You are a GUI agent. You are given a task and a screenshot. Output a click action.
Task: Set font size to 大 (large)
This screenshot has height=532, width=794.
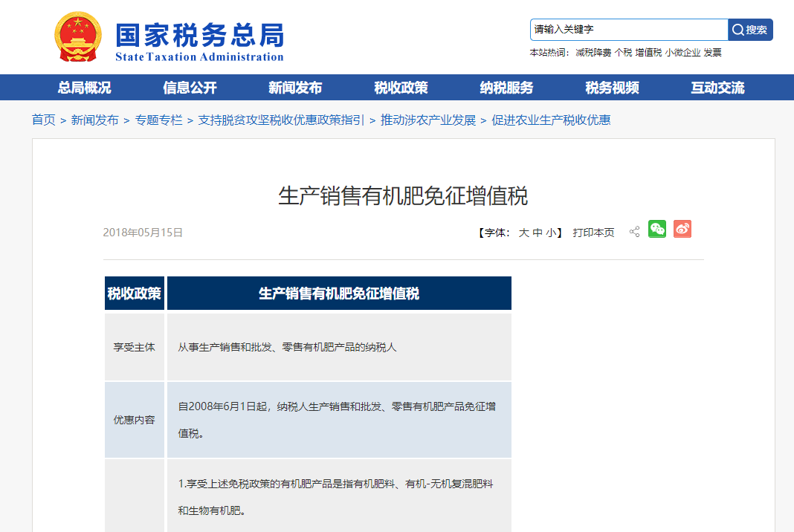pyautogui.click(x=523, y=233)
